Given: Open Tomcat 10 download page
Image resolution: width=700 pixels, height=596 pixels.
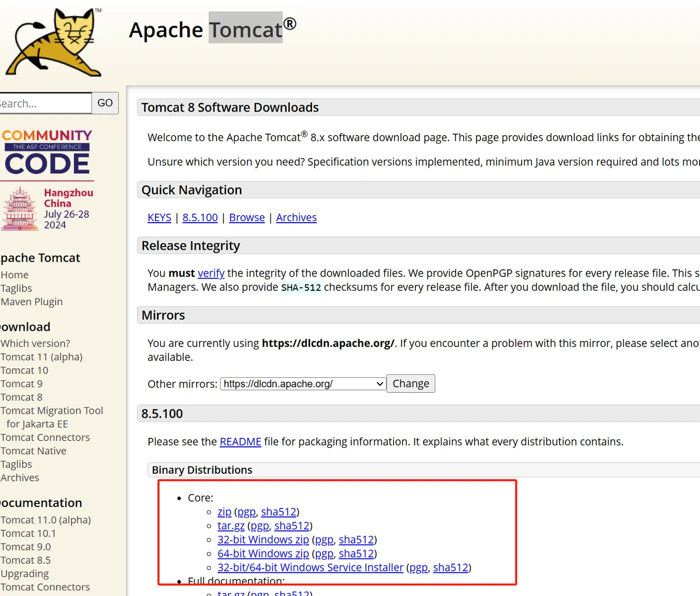Looking at the screenshot, I should (x=24, y=370).
